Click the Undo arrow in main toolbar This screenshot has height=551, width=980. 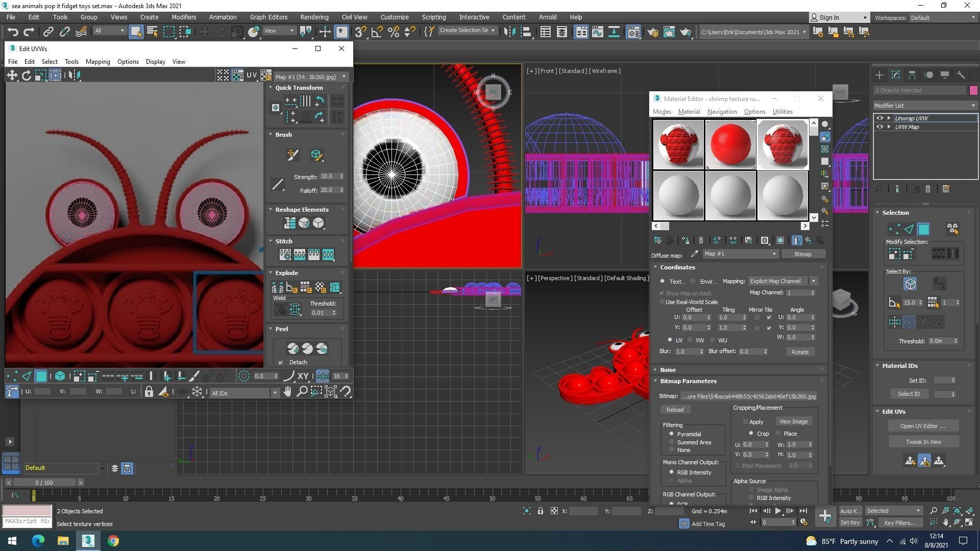(13, 32)
